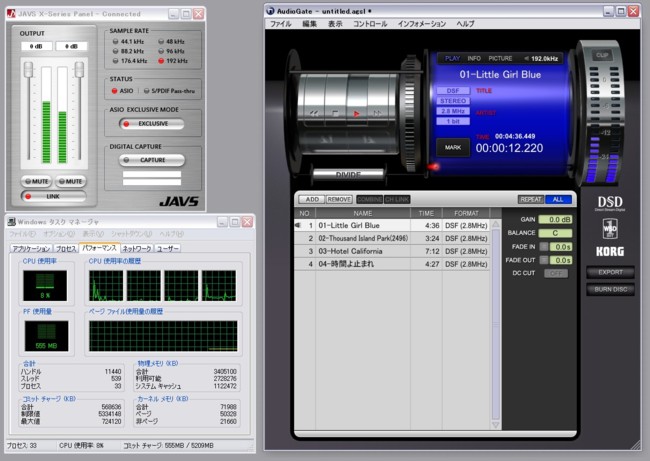The image size is (650, 461).
Task: Click the AudioGate title bar icon
Action: point(271,11)
